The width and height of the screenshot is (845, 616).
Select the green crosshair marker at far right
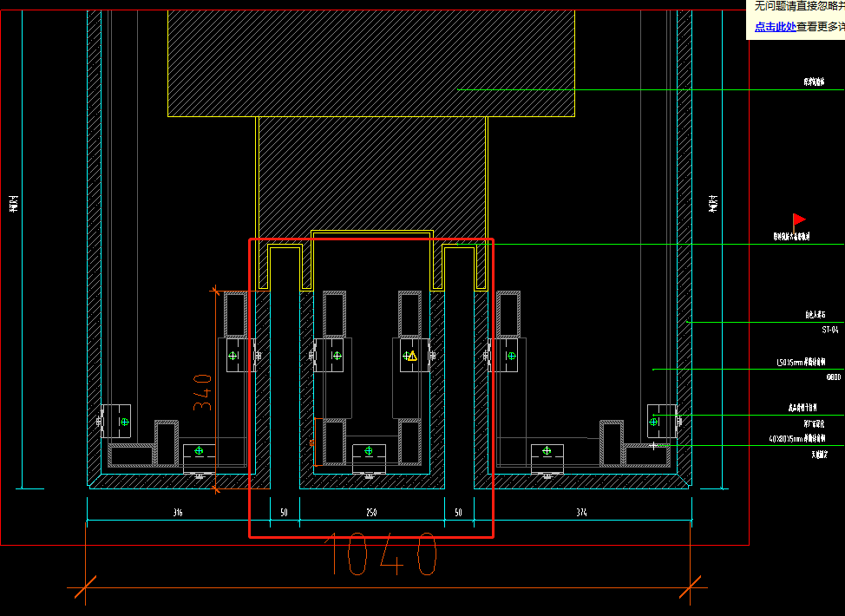pyautogui.click(x=656, y=421)
